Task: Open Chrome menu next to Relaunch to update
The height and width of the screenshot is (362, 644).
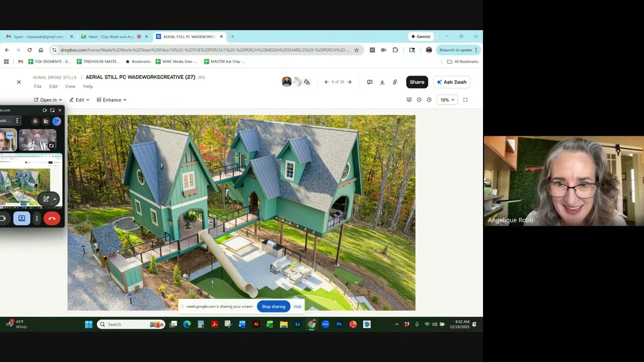Action: click(x=476, y=50)
